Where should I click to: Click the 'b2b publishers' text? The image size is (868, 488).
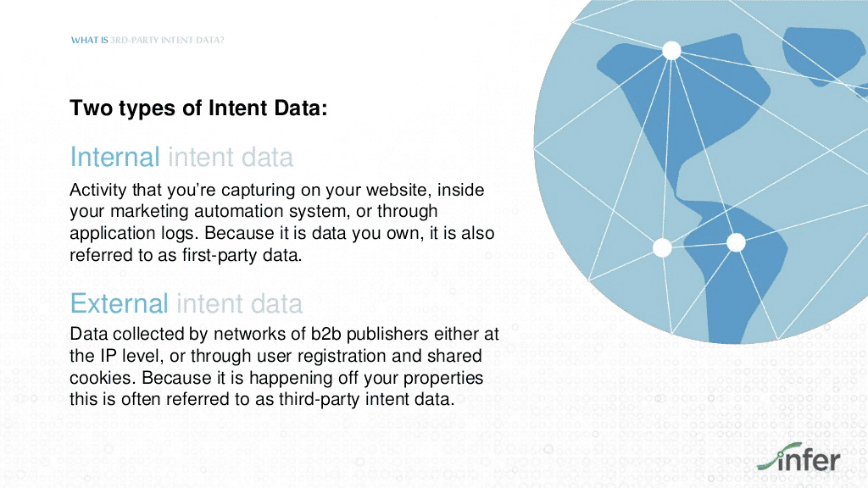click(x=370, y=334)
